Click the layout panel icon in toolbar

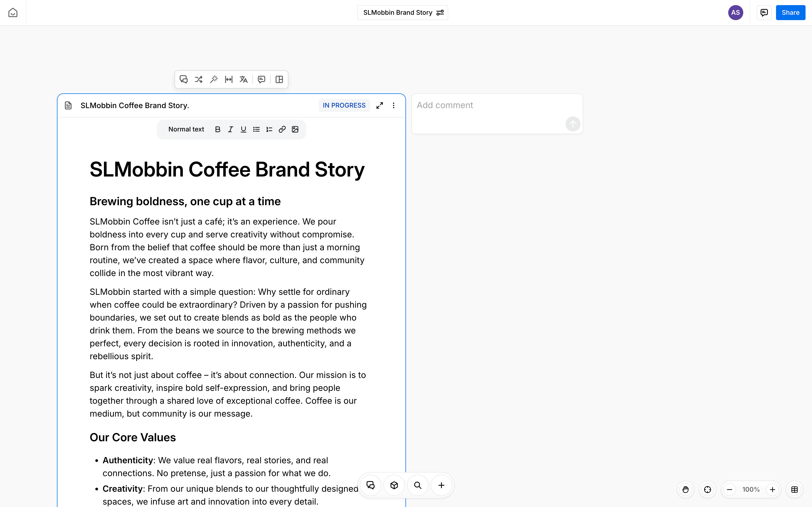pyautogui.click(x=279, y=79)
